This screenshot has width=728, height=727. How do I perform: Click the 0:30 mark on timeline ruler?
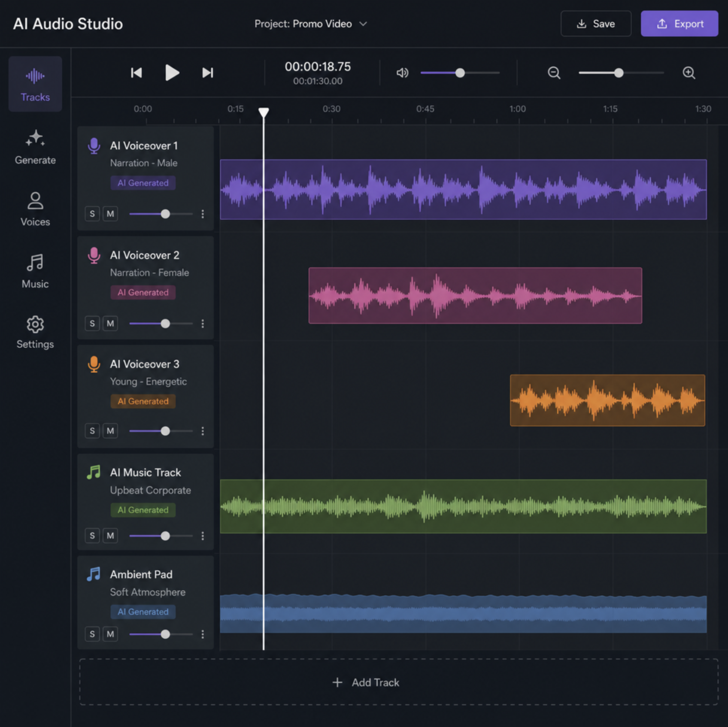click(331, 109)
